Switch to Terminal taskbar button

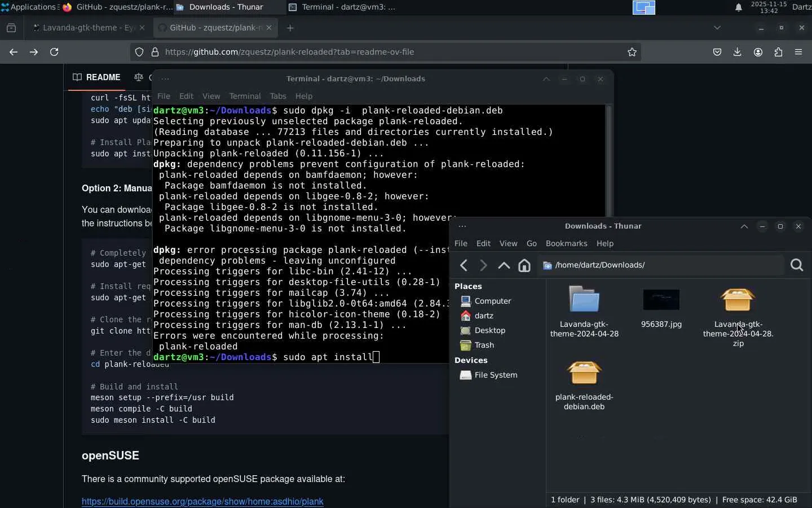tap(342, 7)
